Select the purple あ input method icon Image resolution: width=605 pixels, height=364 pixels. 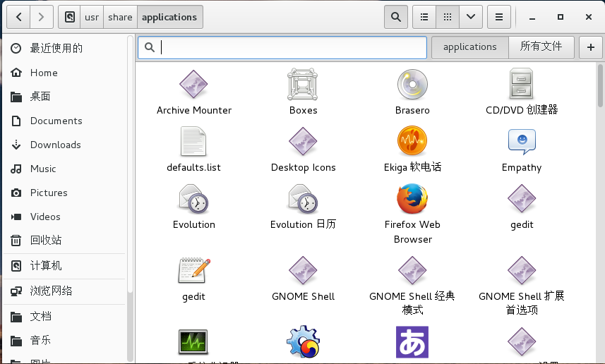pyautogui.click(x=412, y=342)
